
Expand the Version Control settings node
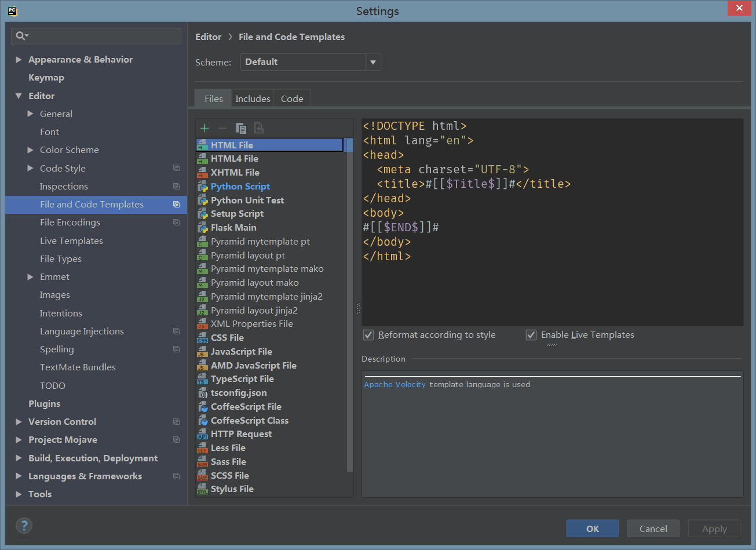(x=19, y=422)
